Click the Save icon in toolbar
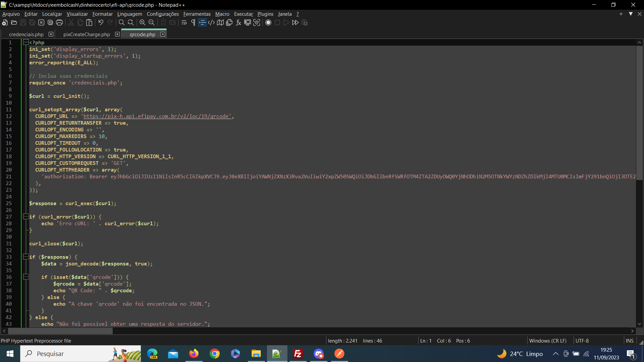This screenshot has width=644, height=362. (x=23, y=22)
